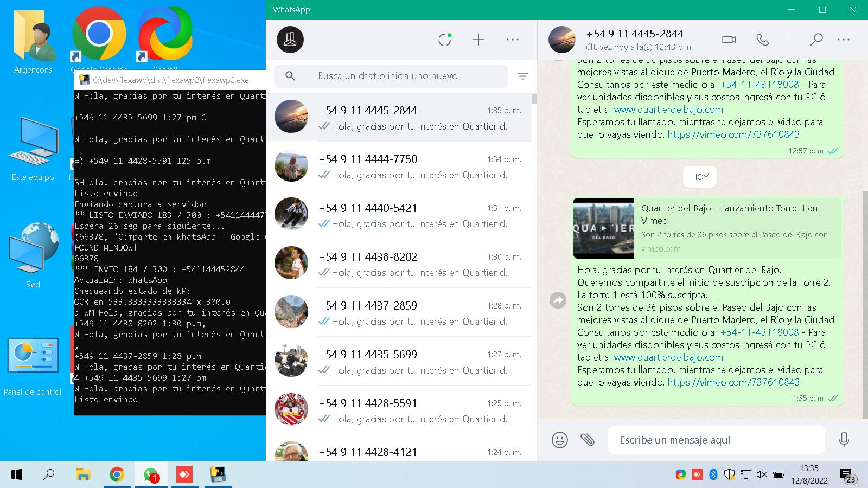
Task: Open the clock showing 13:35 in the taskbar
Action: point(809,474)
